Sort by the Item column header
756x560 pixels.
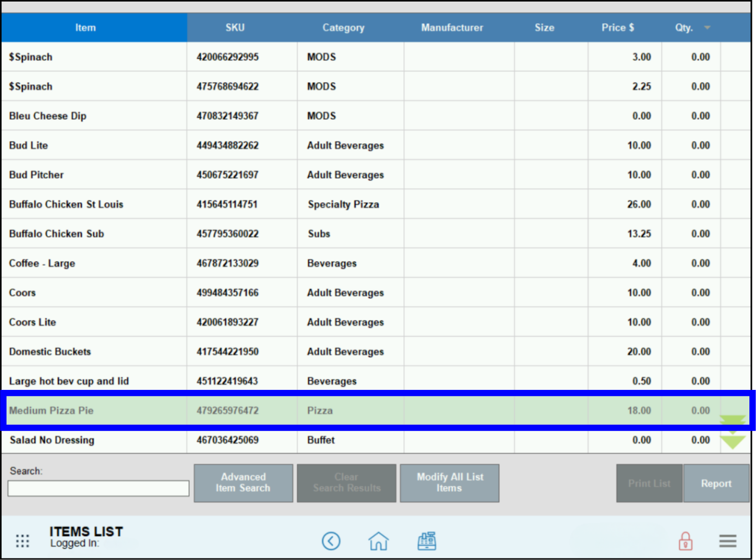point(85,28)
